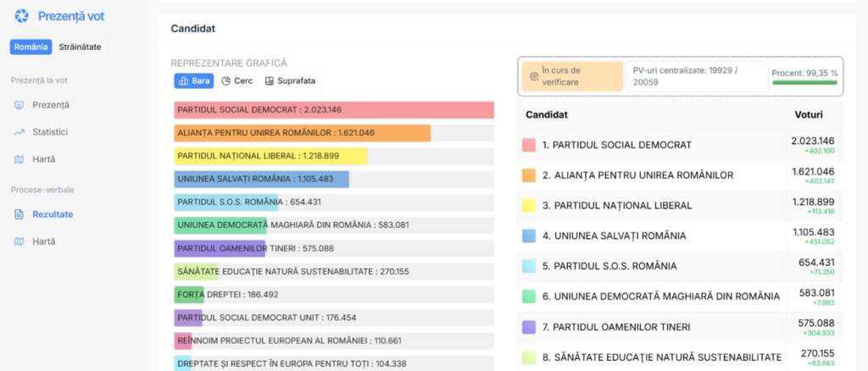868x371 pixels.
Task: Click the red Partidul Social Democrat swatch
Action: pos(529,145)
